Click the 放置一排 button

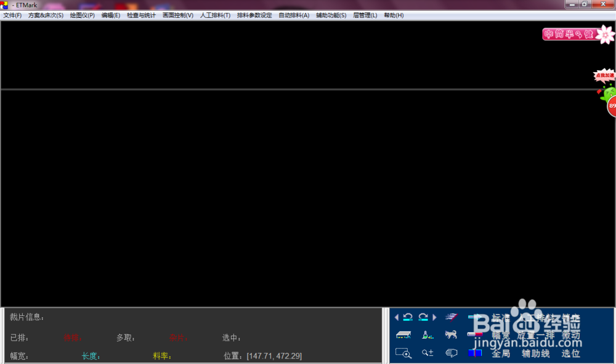tap(536, 335)
